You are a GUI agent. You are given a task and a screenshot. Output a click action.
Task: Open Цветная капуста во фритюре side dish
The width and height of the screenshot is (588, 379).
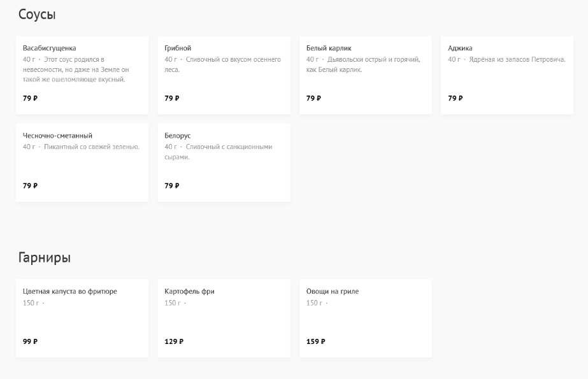point(70,292)
